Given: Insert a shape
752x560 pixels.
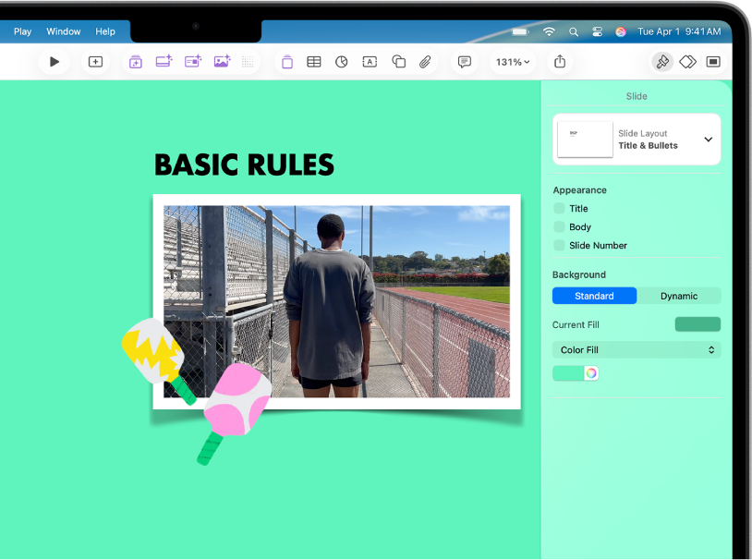Looking at the screenshot, I should 398,61.
